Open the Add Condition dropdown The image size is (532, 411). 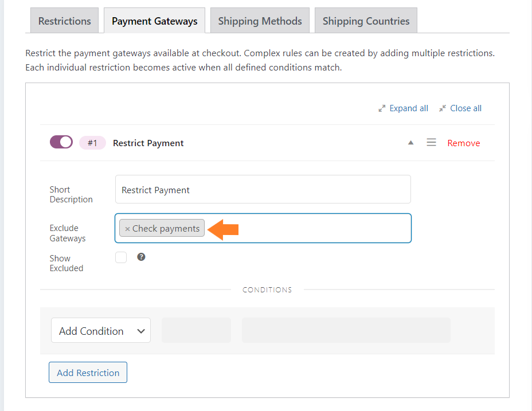click(x=101, y=330)
